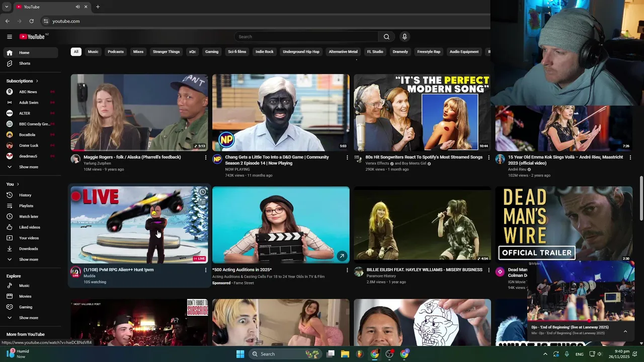Open more options for Acting Auditions ad

pos(347,270)
